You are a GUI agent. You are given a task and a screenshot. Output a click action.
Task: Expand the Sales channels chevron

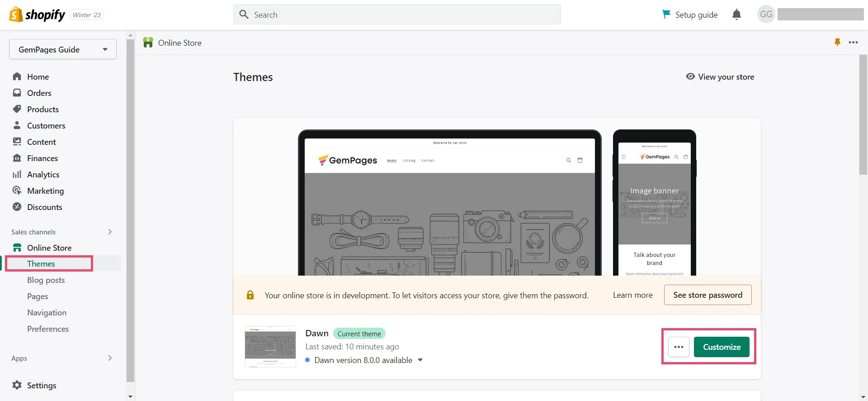[x=110, y=232]
